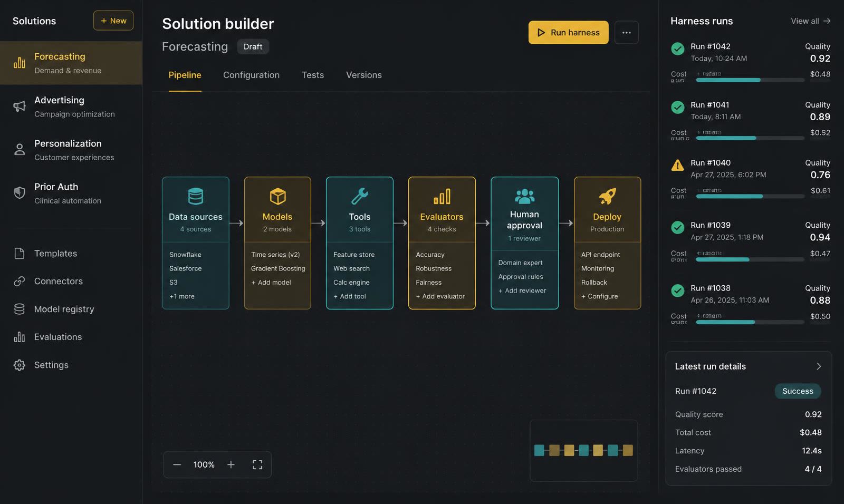Expand the '+1 more' data sources
Image resolution: width=844 pixels, height=504 pixels.
[x=182, y=296]
